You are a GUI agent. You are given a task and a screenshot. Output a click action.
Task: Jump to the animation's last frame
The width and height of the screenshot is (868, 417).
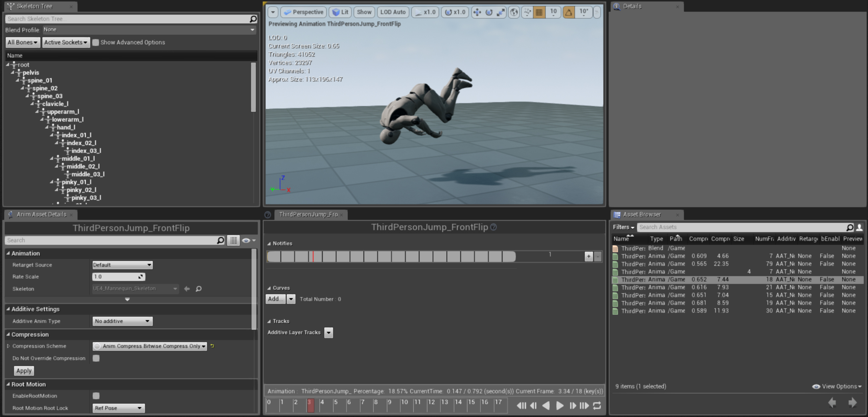coord(585,406)
